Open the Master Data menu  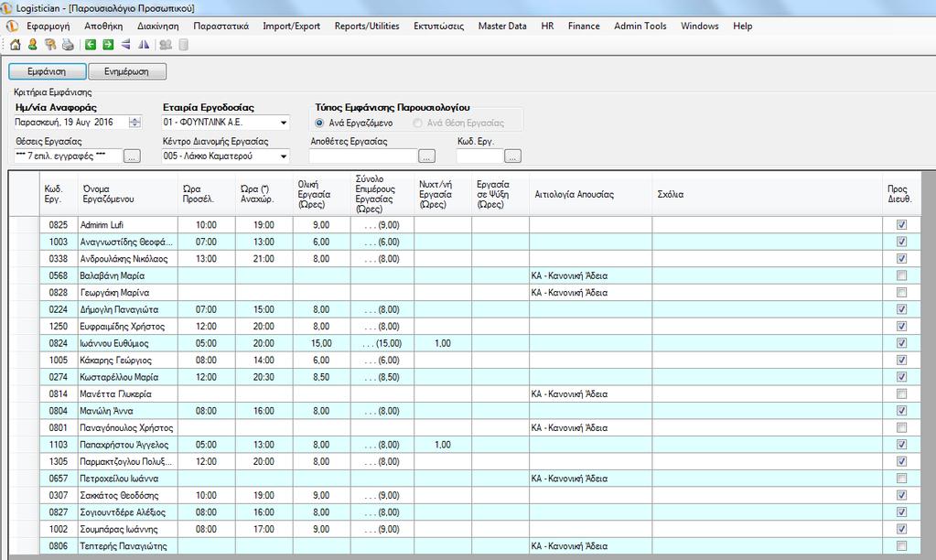pyautogui.click(x=502, y=27)
